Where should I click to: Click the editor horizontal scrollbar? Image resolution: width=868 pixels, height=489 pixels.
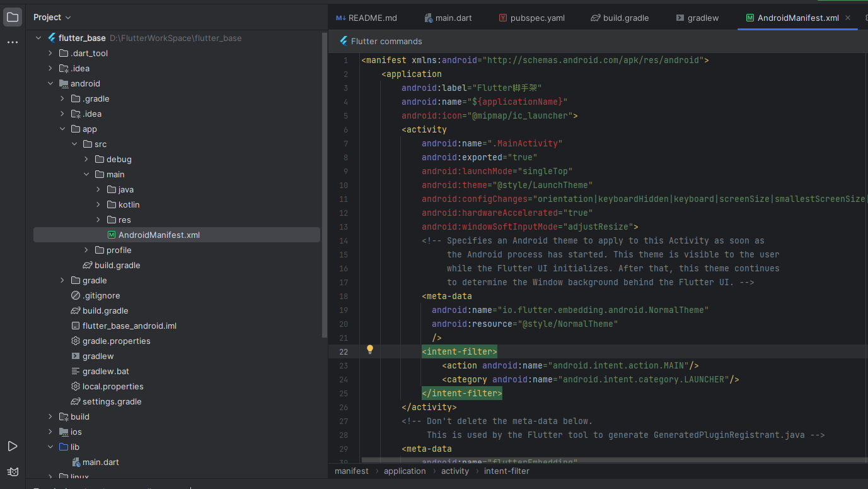615,461
